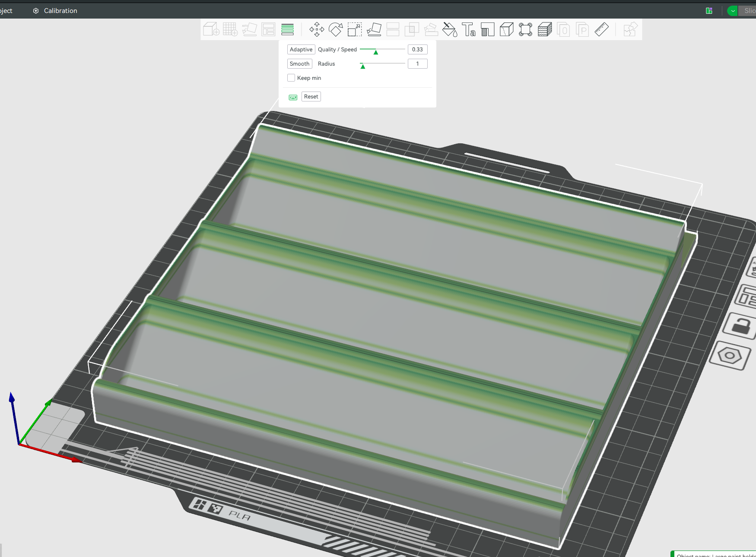Activate the Move tool in the toolbar

point(317,29)
